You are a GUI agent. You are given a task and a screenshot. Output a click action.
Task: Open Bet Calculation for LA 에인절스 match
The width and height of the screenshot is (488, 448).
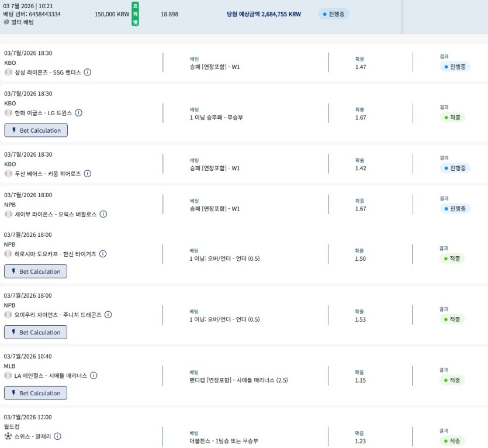click(x=36, y=393)
